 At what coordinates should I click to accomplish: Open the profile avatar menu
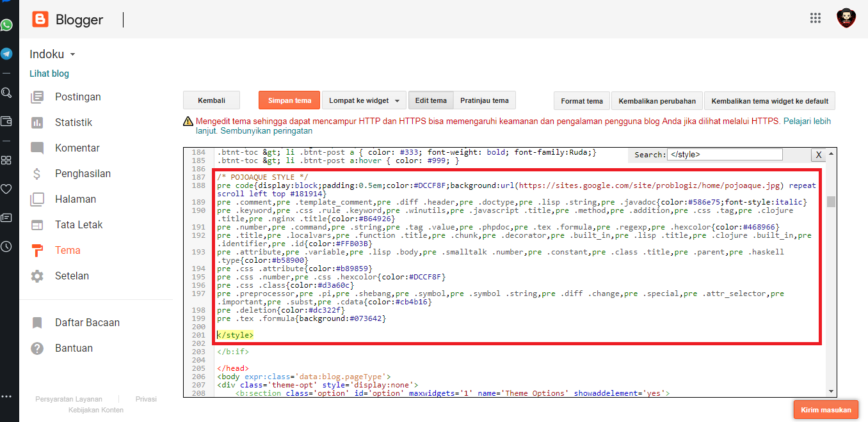[x=846, y=19]
